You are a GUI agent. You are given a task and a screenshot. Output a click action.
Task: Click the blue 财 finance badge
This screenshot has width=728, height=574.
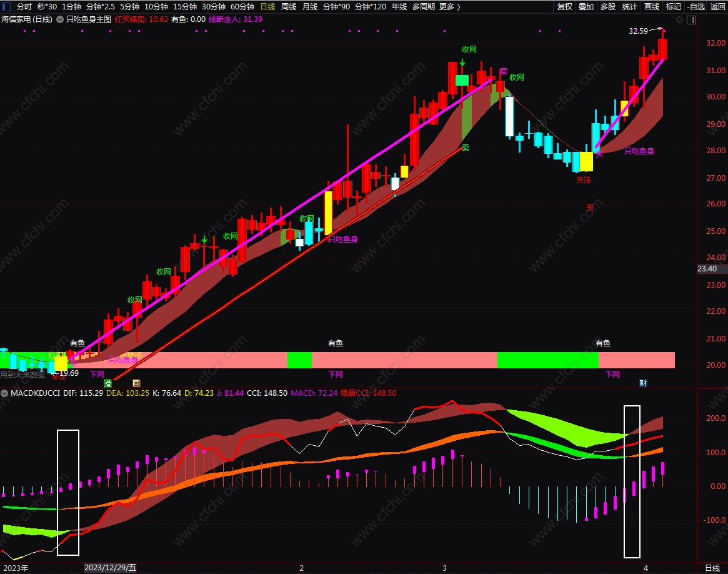coord(643,383)
